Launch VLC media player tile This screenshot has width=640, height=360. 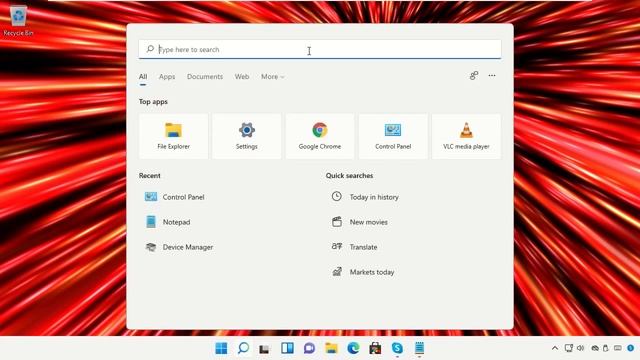(466, 136)
